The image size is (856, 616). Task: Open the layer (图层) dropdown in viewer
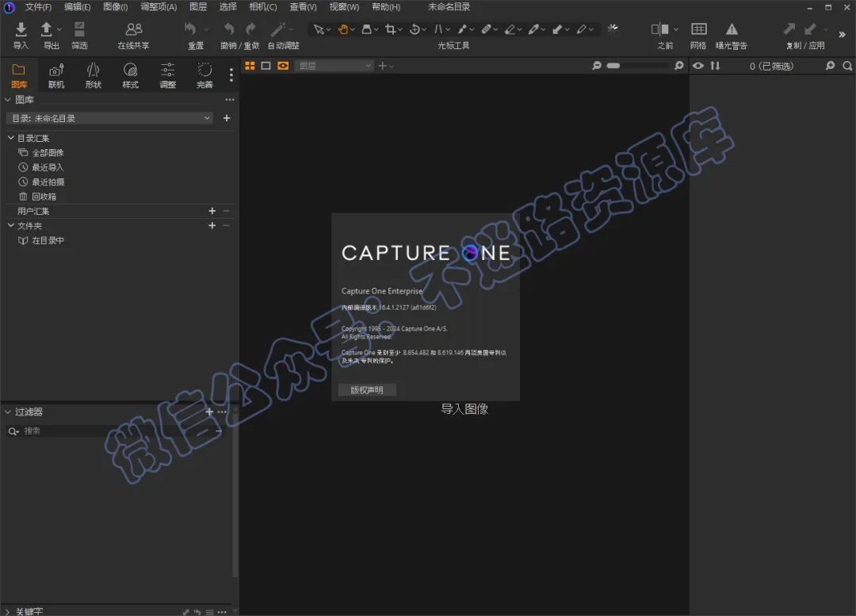pyautogui.click(x=334, y=66)
